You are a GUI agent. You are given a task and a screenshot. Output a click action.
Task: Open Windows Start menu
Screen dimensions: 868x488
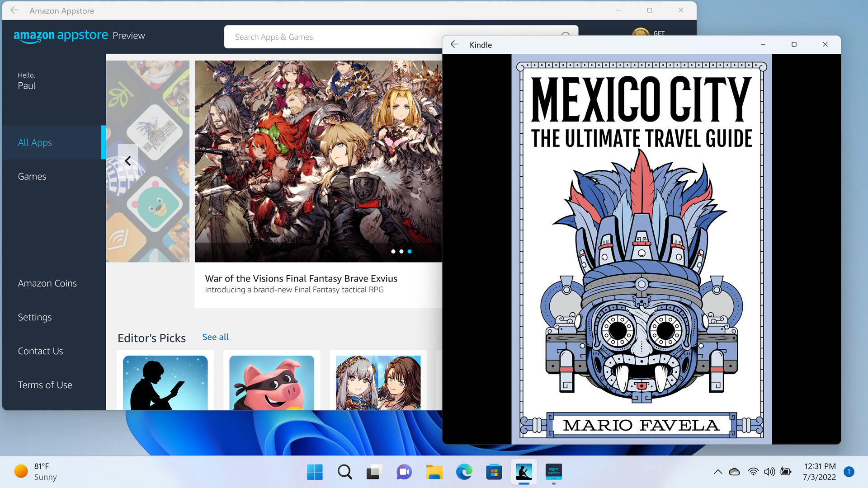315,472
